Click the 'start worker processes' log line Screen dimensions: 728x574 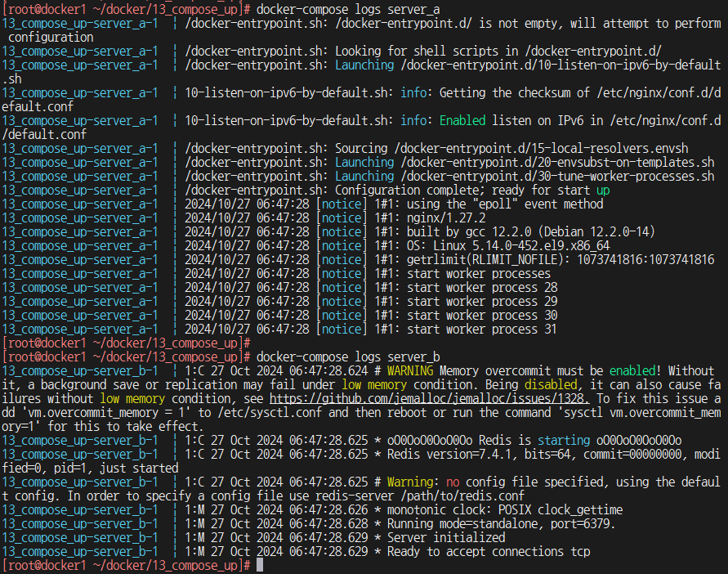[479, 274]
